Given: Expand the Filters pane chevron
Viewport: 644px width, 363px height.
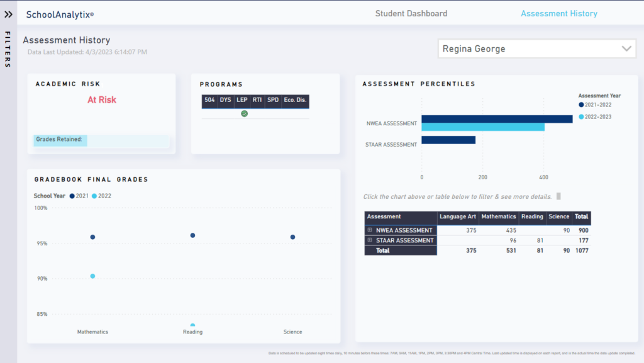Looking at the screenshot, I should click(8, 14).
